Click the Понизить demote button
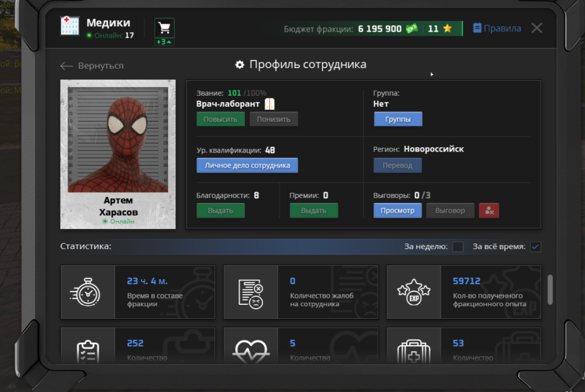 (x=274, y=119)
